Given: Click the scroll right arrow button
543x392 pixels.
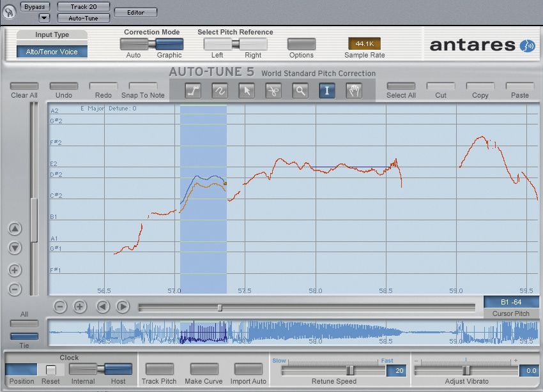Looking at the screenshot, I should 123,306.
